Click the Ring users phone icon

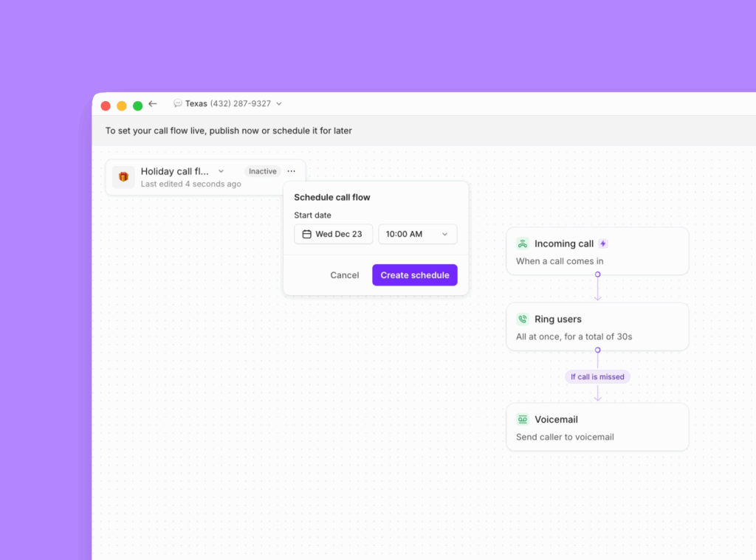[522, 319]
